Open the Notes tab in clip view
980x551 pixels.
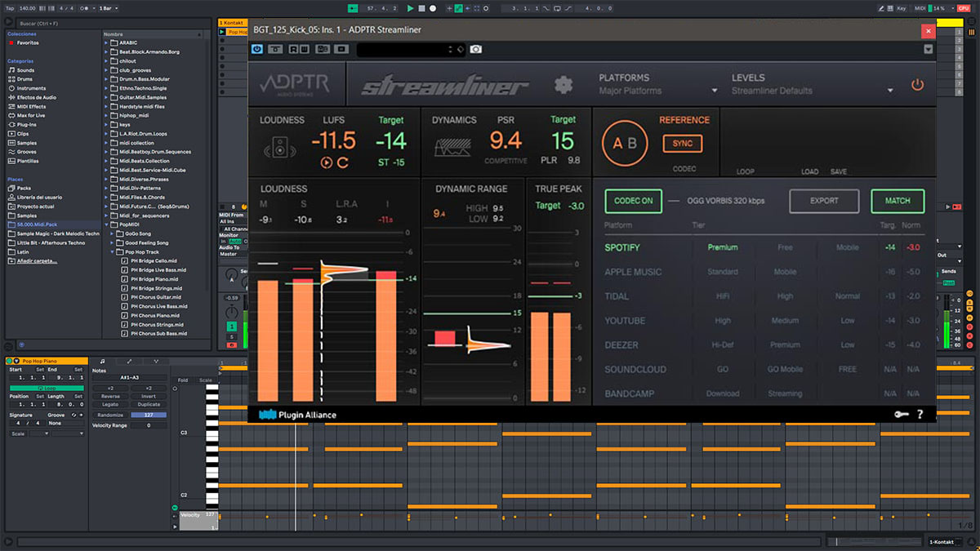[102, 361]
